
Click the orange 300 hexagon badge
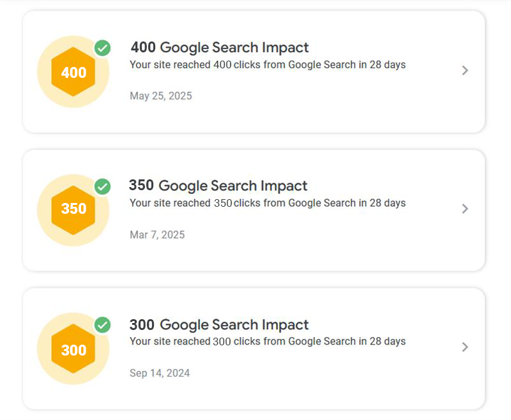(73, 349)
